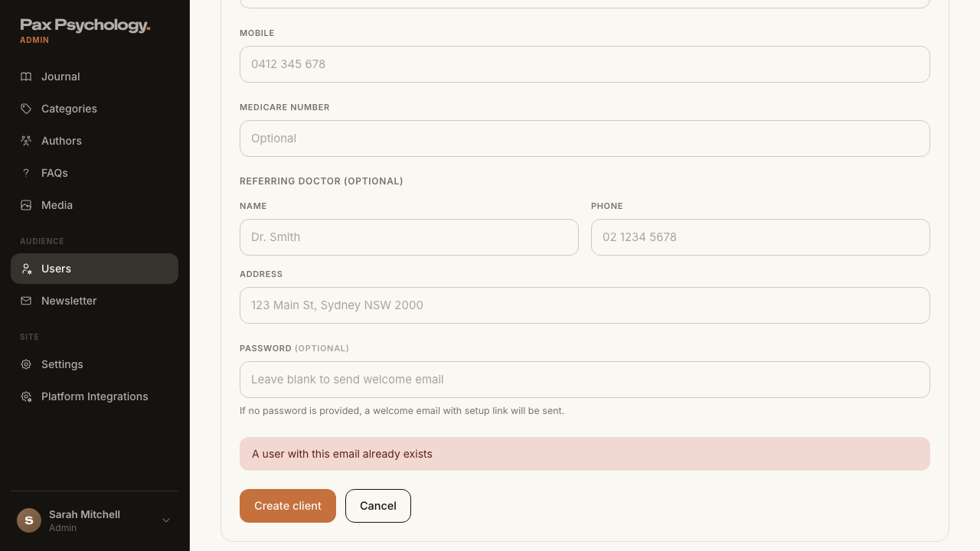Expand the Sarah Mitchell account chevron

[x=166, y=520]
